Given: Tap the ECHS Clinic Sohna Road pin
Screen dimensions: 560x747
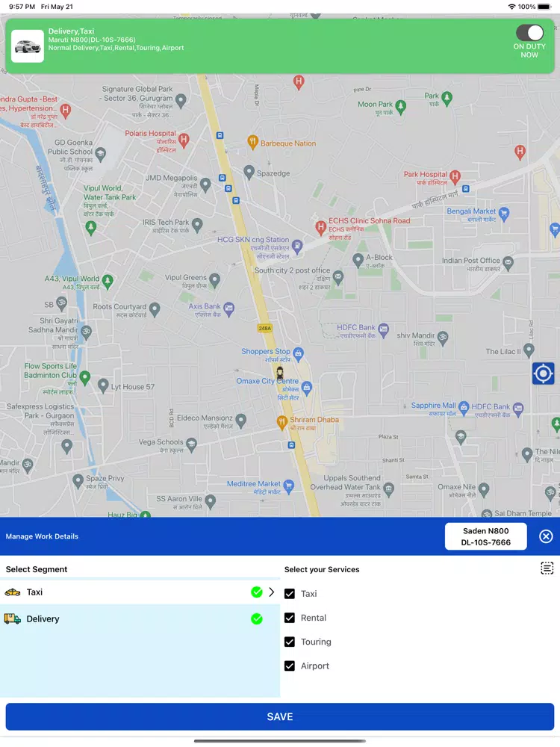Looking at the screenshot, I should [x=320, y=227].
